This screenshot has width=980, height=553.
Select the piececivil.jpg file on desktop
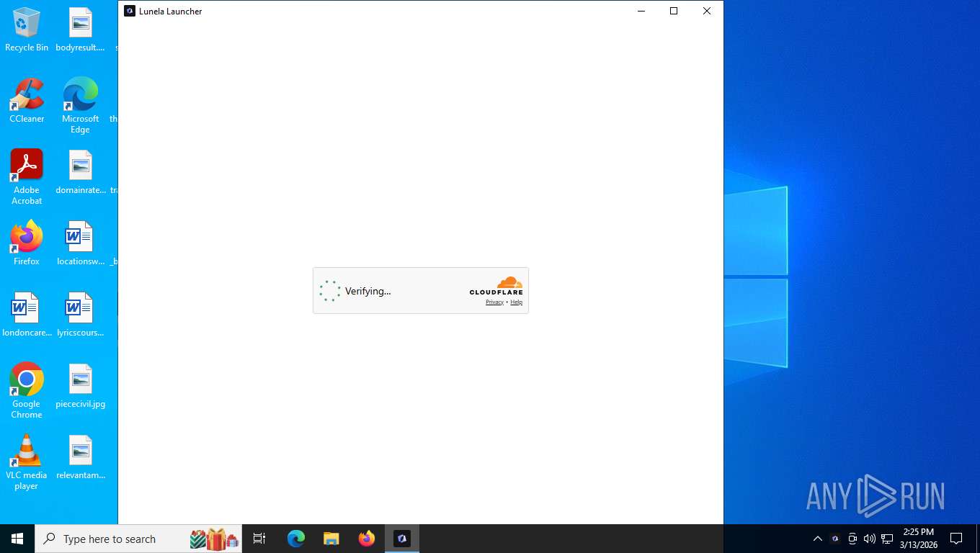80,386
